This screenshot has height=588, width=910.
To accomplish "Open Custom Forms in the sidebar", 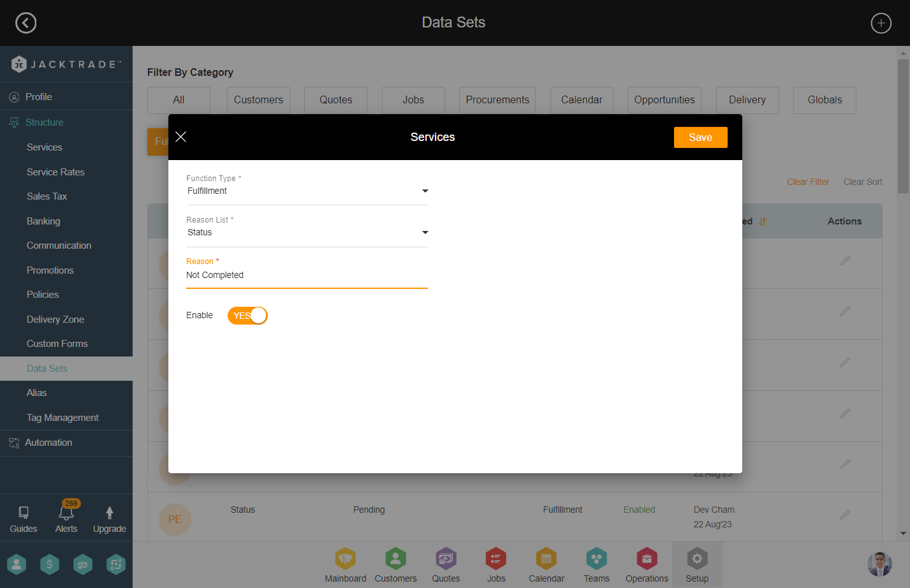I will [x=57, y=344].
